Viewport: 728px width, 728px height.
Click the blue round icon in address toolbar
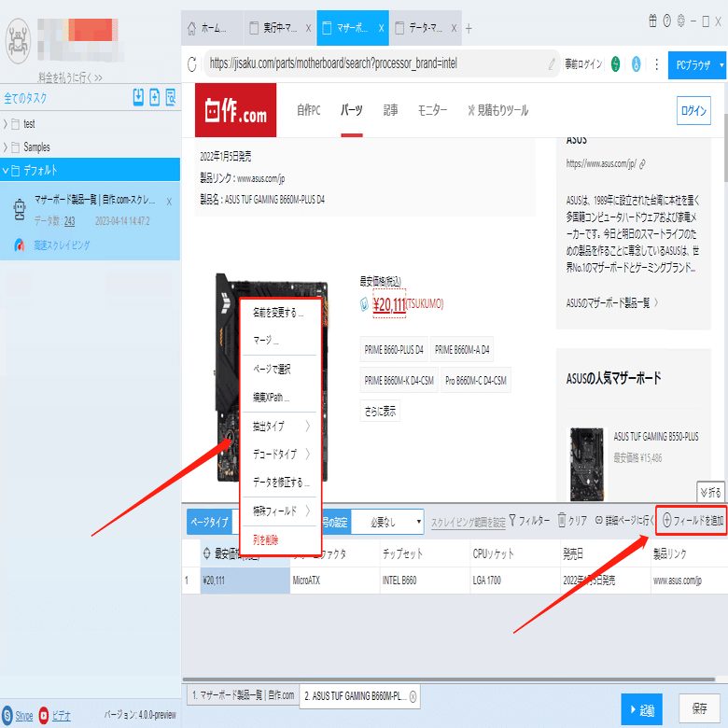tap(637, 64)
